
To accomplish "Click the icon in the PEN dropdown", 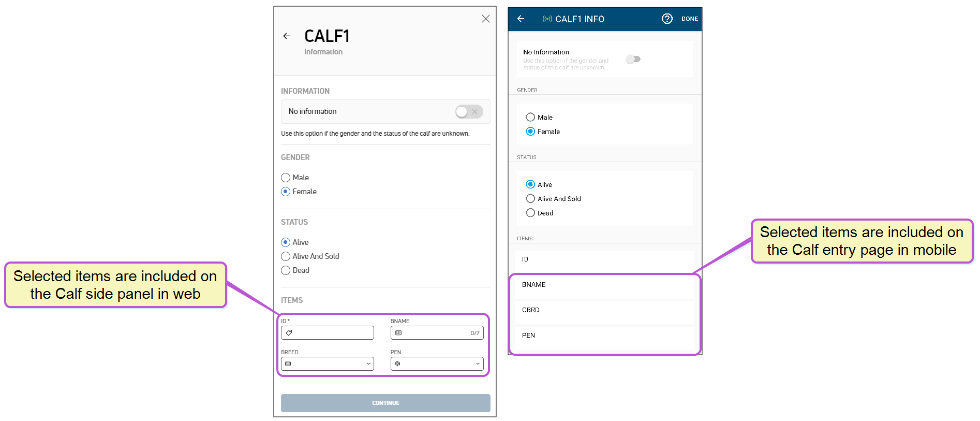I will point(397,364).
